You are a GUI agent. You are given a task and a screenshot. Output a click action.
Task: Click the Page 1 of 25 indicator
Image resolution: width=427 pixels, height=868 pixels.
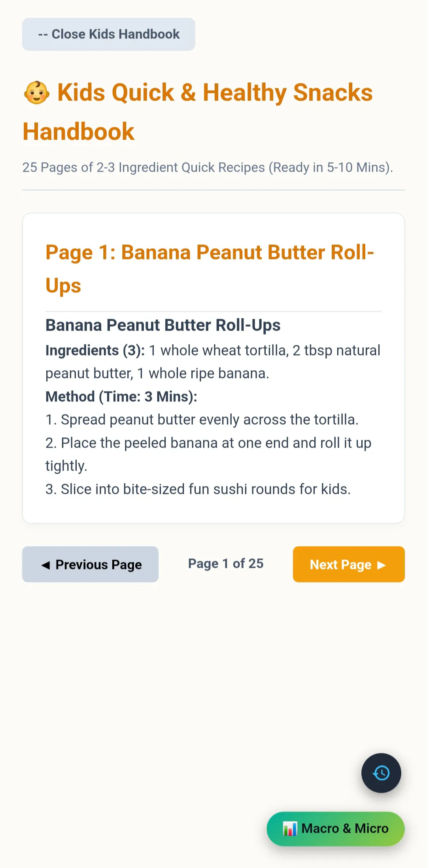226,564
